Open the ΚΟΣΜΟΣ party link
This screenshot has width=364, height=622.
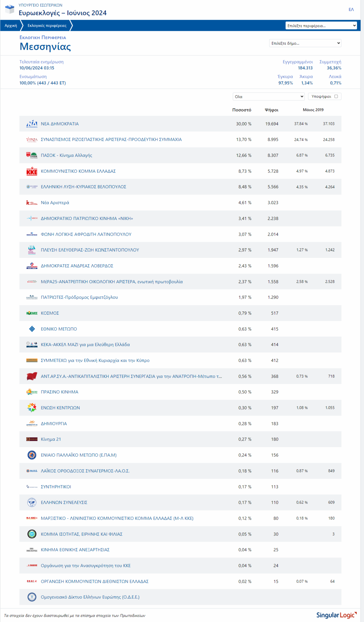(50, 313)
